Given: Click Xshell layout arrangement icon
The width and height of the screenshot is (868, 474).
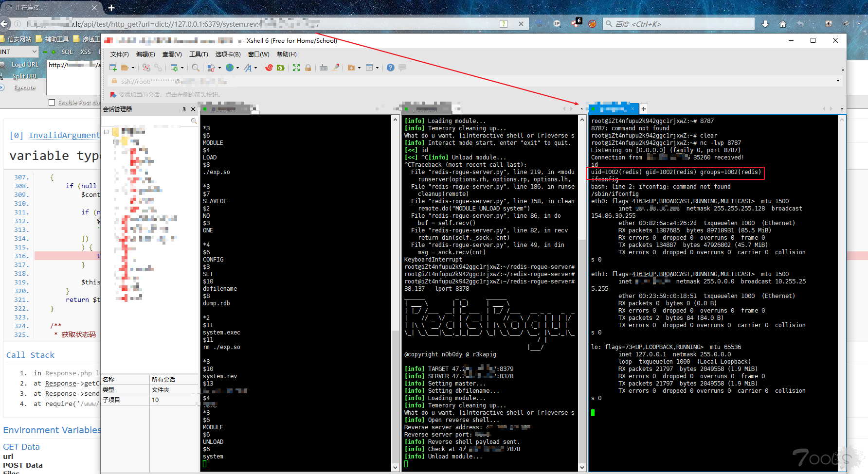Looking at the screenshot, I should (x=369, y=68).
